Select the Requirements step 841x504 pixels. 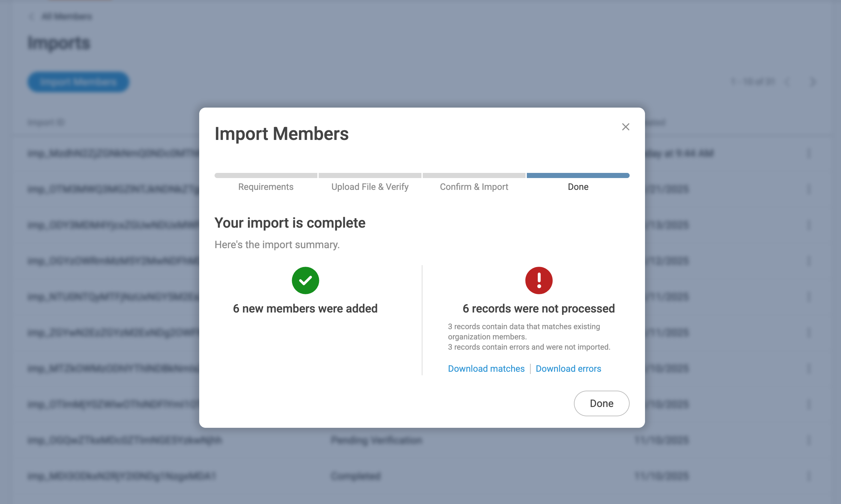pyautogui.click(x=265, y=187)
